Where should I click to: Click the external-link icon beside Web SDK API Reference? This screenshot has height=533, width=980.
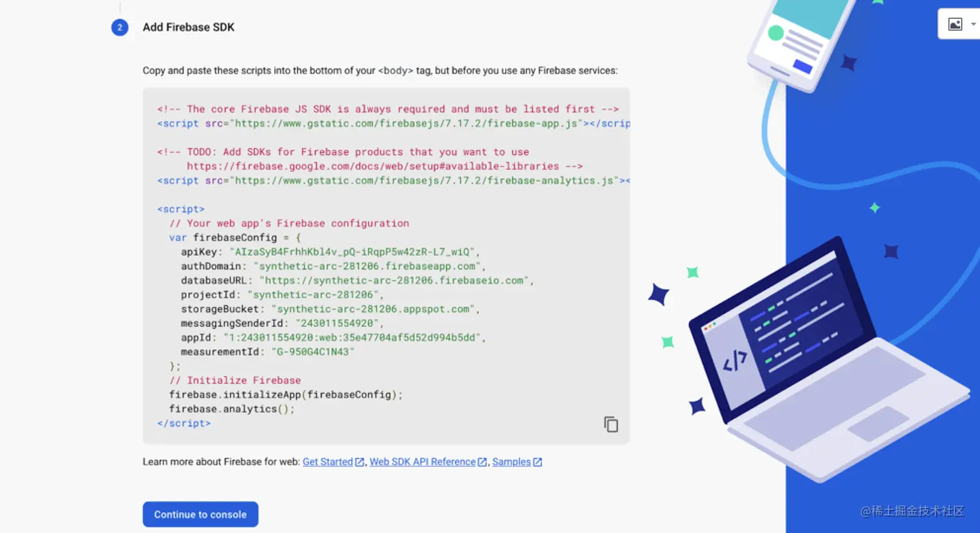(x=482, y=462)
